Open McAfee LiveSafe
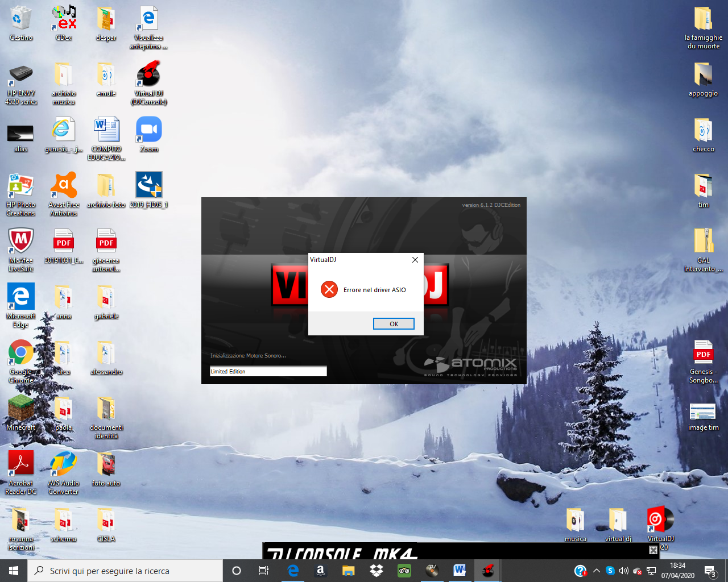 coord(21,251)
